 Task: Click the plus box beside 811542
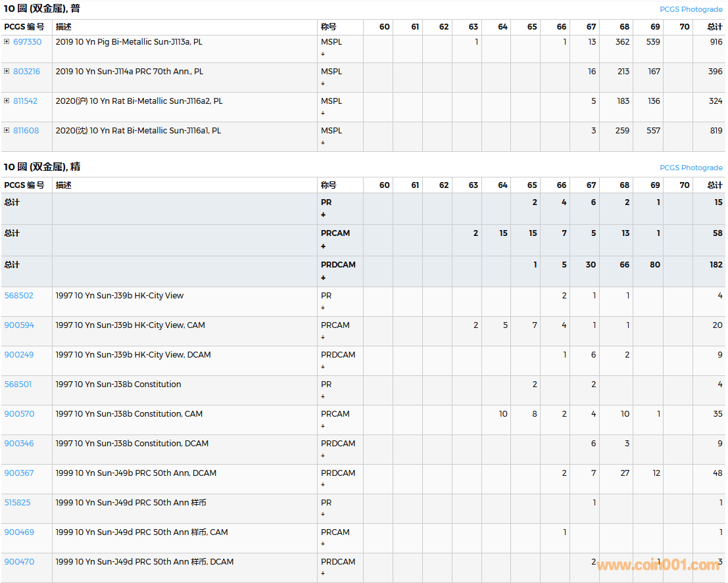(7, 101)
